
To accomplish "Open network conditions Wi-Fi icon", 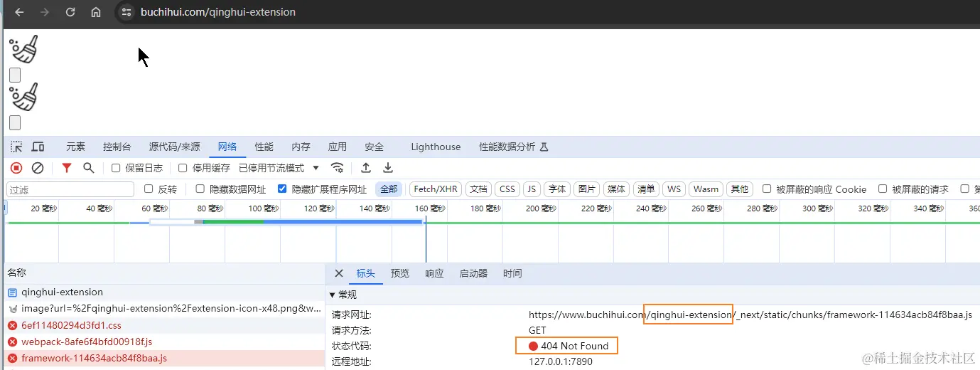I will point(338,168).
